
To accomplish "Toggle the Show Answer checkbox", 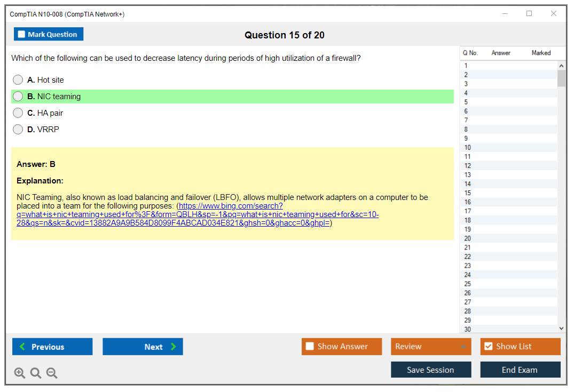I will point(310,347).
